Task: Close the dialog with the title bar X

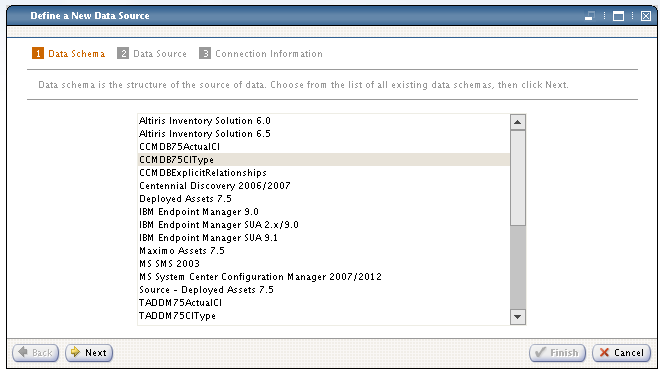Action: click(646, 16)
